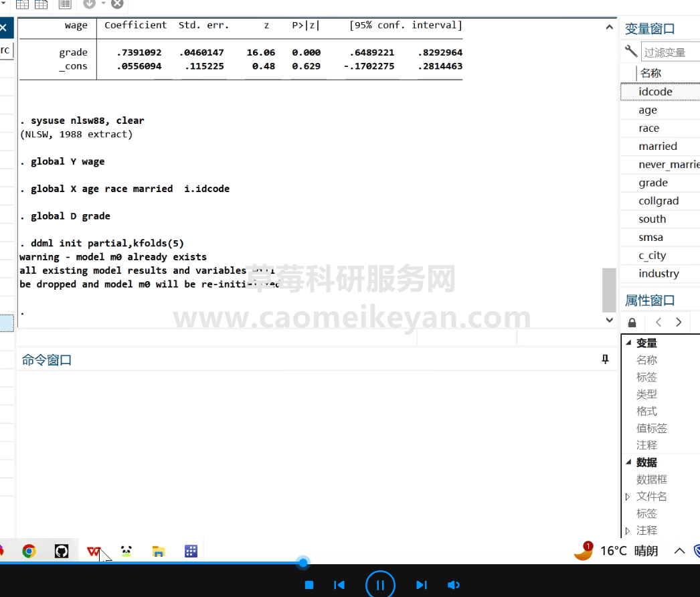
Task: Select the race variable
Action: 661,128
